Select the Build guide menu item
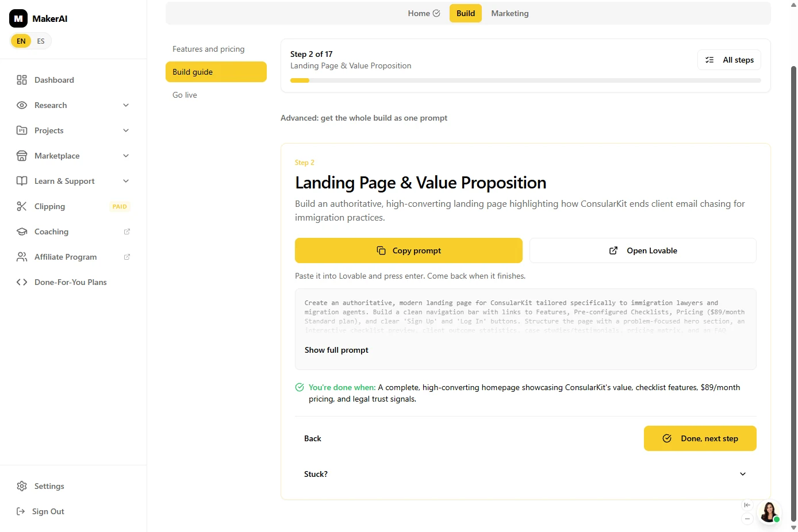This screenshot has height=532, width=798. coord(216,72)
